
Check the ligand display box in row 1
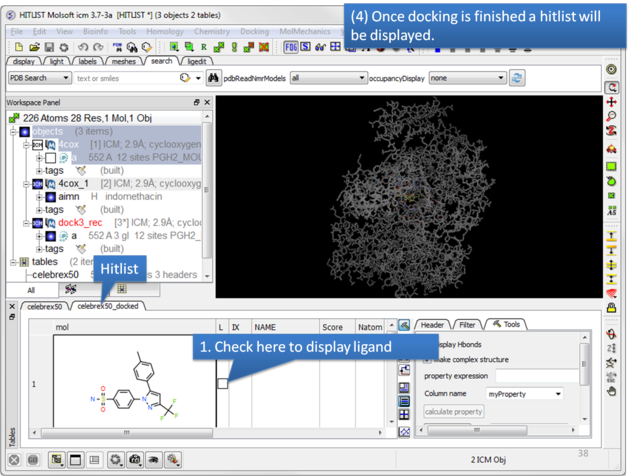pos(222,383)
